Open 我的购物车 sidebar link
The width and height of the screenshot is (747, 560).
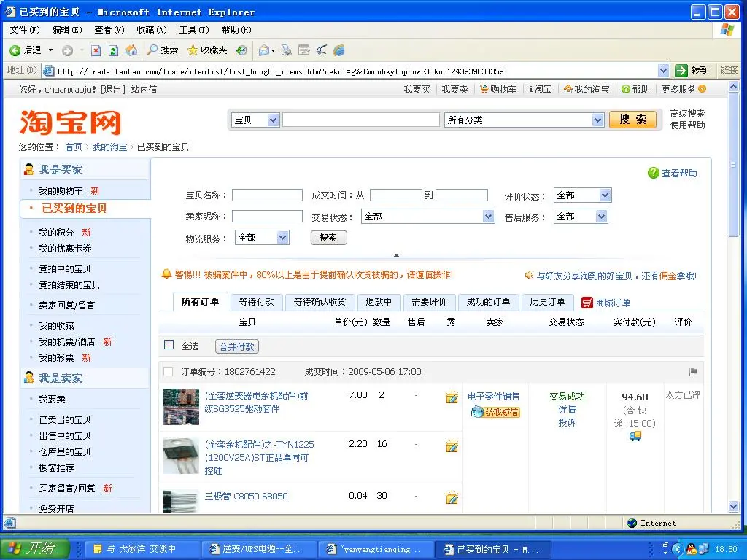[61, 190]
